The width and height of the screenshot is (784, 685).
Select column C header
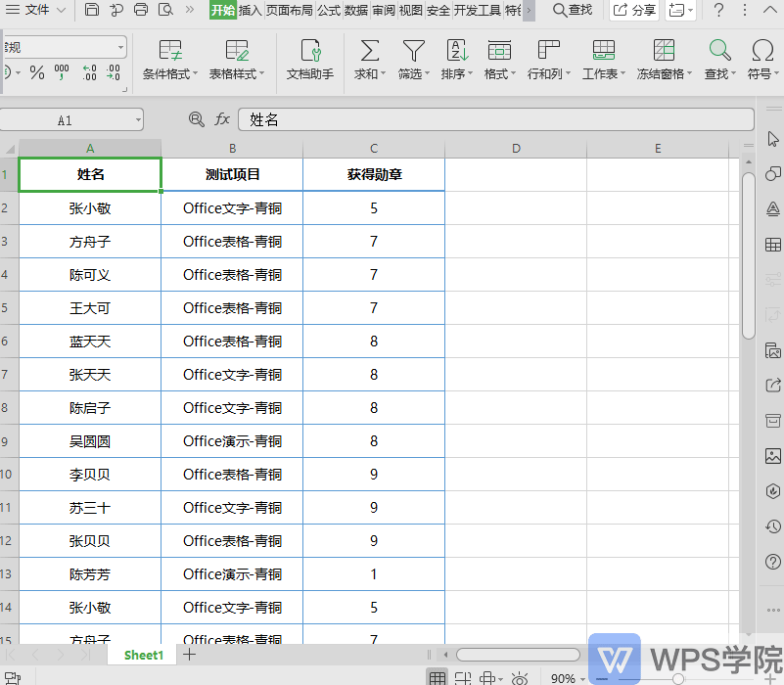374,149
